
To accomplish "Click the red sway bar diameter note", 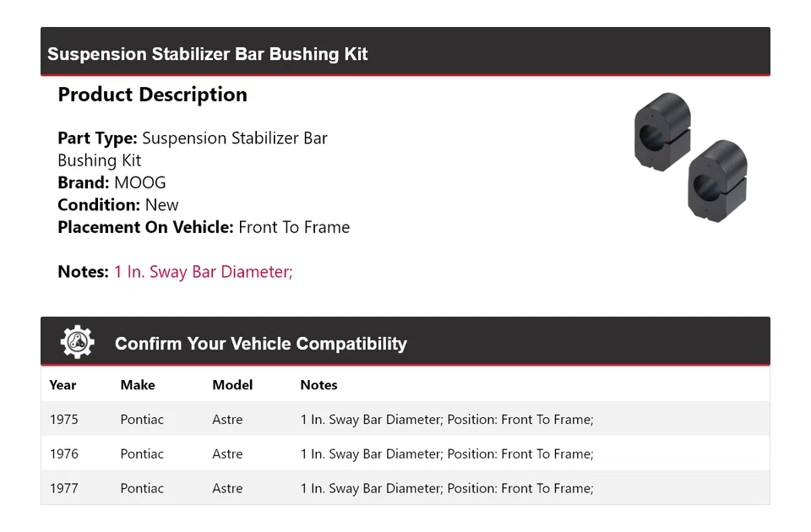I will [x=203, y=272].
